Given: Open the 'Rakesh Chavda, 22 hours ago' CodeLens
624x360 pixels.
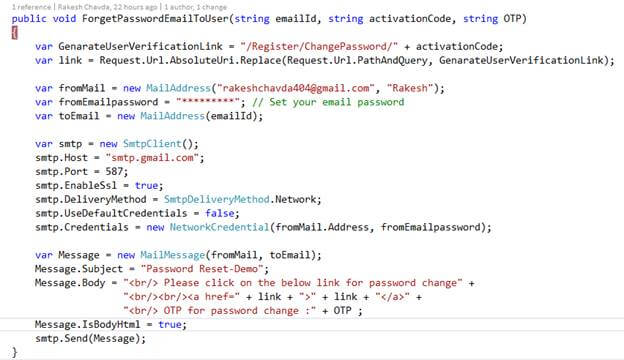Looking at the screenshot, I should (107, 7).
